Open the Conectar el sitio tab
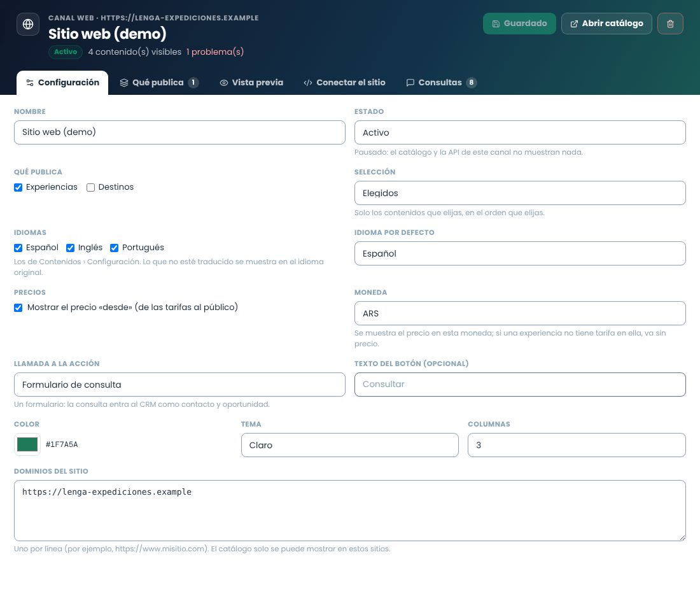Viewport: 700px width, 601px height. tap(344, 83)
